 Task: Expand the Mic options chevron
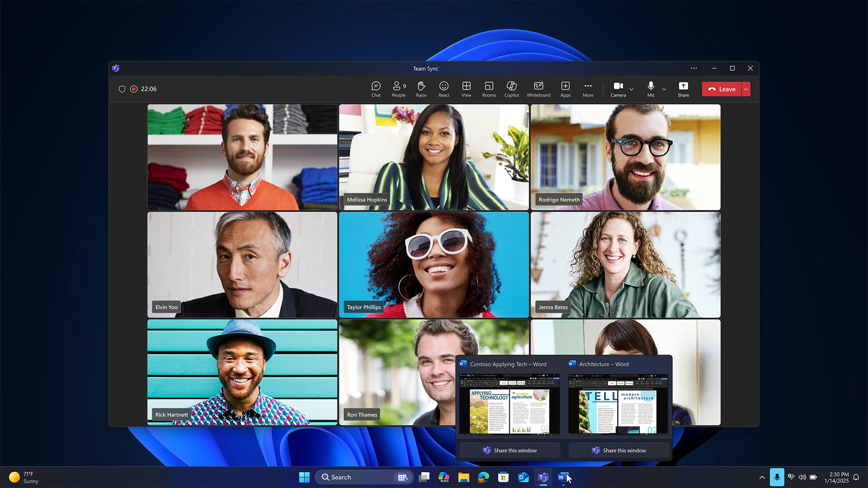(664, 89)
